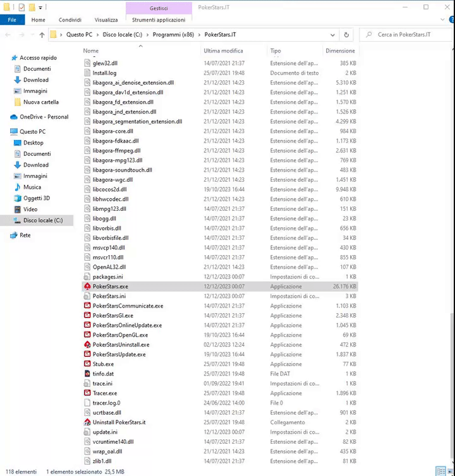Click the PokerStarsOpenGL.exe icon
Image resolution: width=455 pixels, height=476 pixels.
[87, 335]
